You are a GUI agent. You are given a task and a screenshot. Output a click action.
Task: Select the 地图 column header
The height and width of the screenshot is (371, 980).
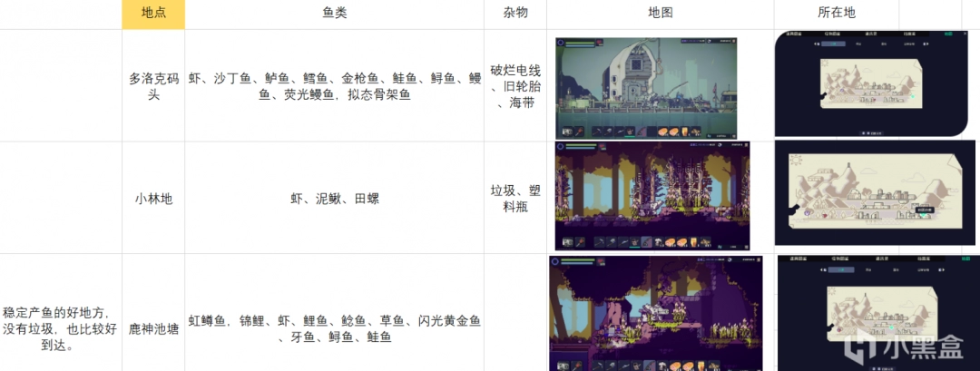pos(660,14)
